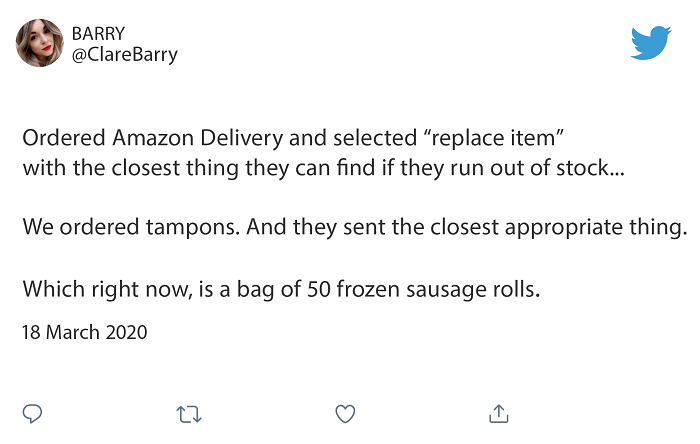Click the line starting "Which right now"
The height and width of the screenshot is (444, 700).
[x=282, y=290]
